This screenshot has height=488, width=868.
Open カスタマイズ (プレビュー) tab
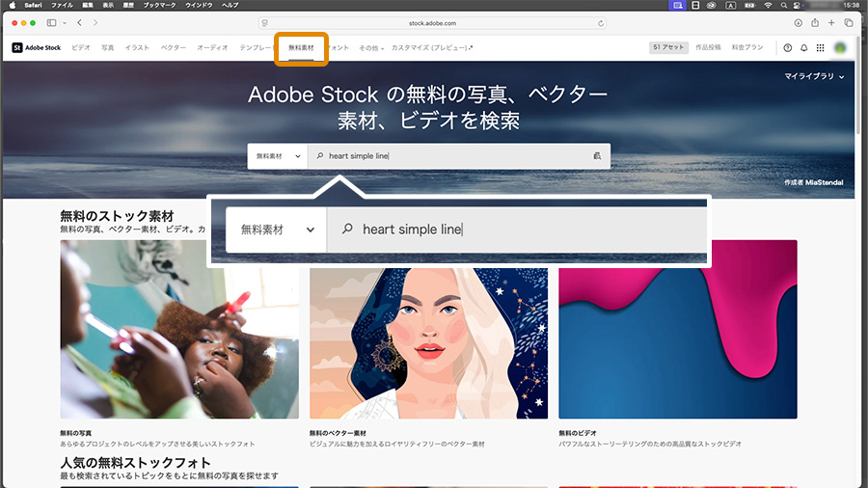click(x=432, y=47)
